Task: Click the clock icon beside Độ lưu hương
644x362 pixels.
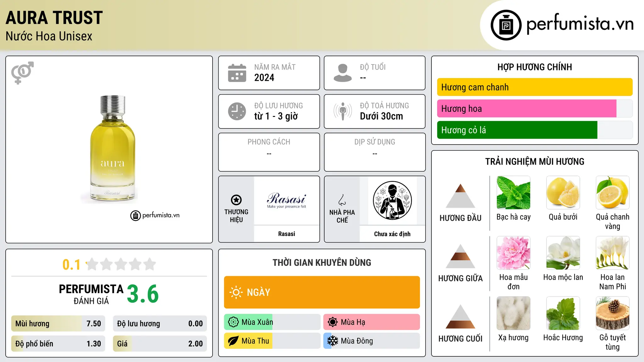Action: pyautogui.click(x=237, y=111)
